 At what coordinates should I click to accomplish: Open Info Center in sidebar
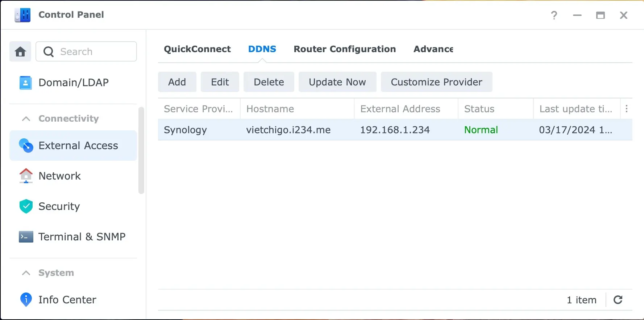tap(67, 300)
